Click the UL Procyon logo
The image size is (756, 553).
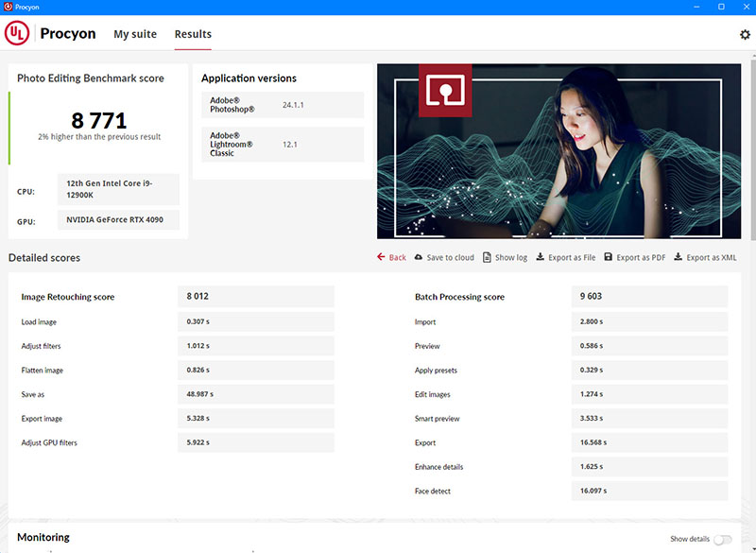coord(17,34)
